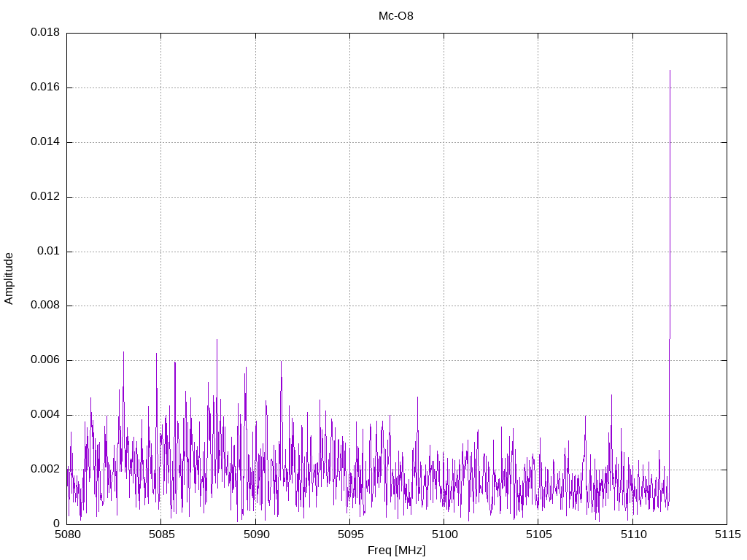Click the 5090 tick label on frequency axis
Viewport: 747px width, 560px height.
click(255, 535)
